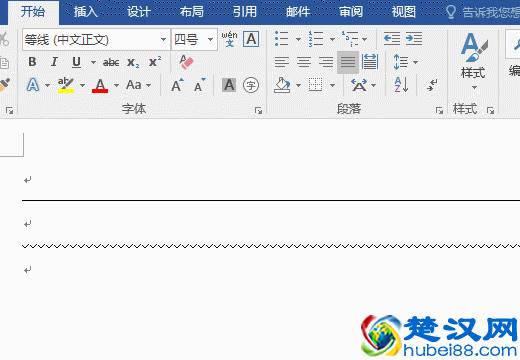Image resolution: width=520 pixels, height=360 pixels.
Task: Expand line spacing dropdown arrow
Action: pyautogui.click(x=416, y=62)
